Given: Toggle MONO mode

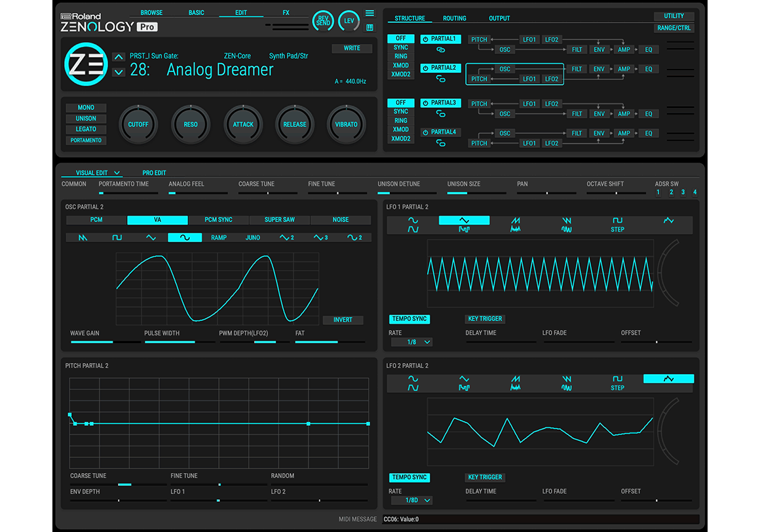Looking at the screenshot, I should tap(86, 107).
